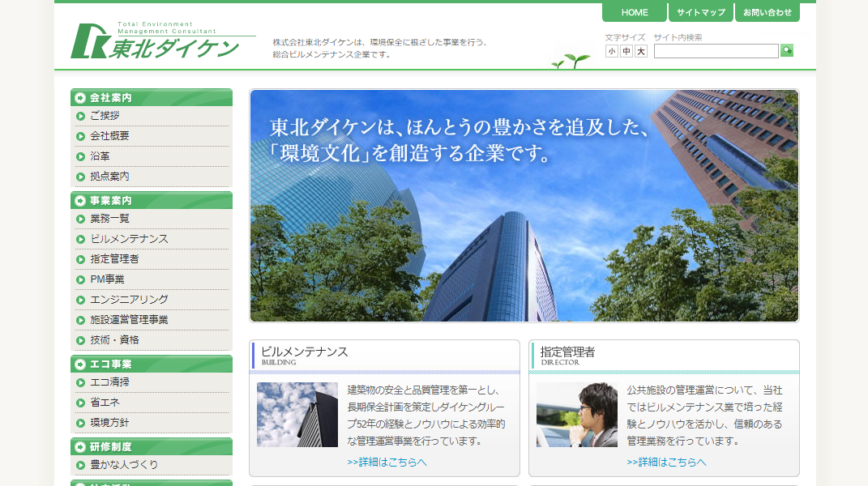This screenshot has height=486, width=868.
Task: Open サイトマップ from the top menu
Action: tap(699, 12)
